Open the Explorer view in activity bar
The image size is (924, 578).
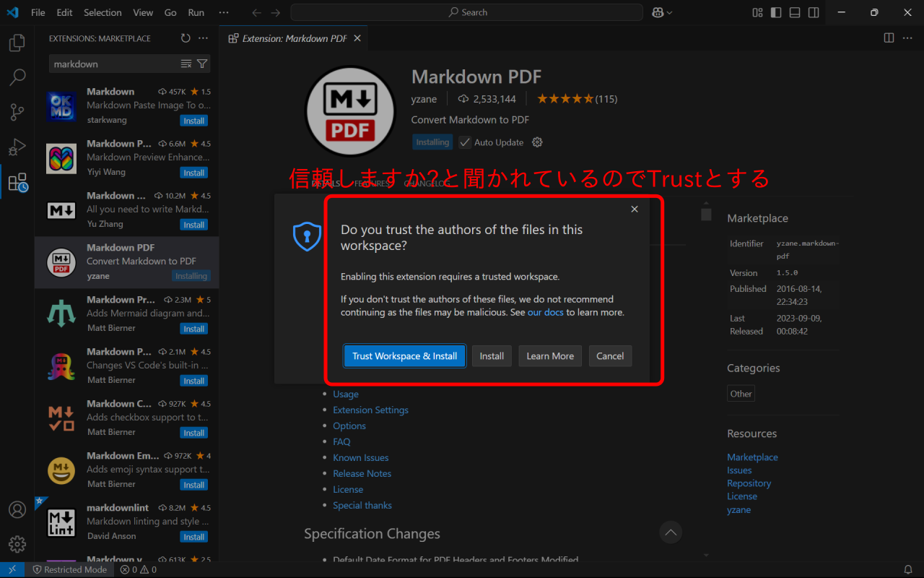pos(17,43)
